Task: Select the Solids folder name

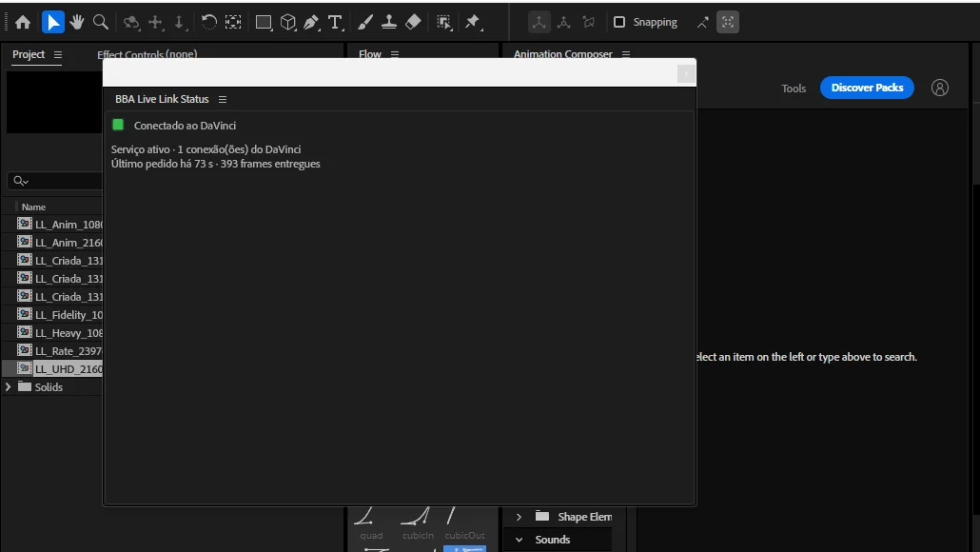Action: click(x=49, y=387)
